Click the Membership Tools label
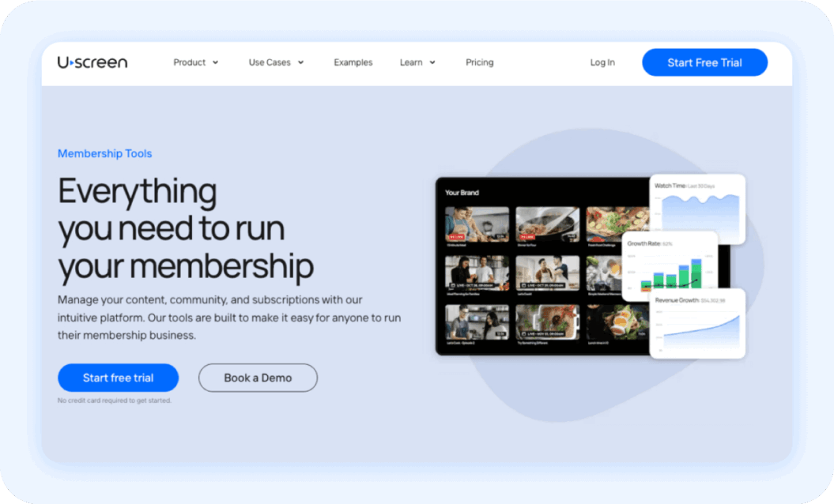The width and height of the screenshot is (834, 504). (104, 153)
